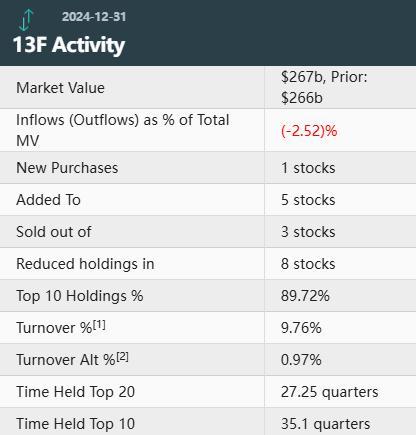The width and height of the screenshot is (416, 435).
Task: Open the Turnover % footnote [1]
Action: point(99,325)
